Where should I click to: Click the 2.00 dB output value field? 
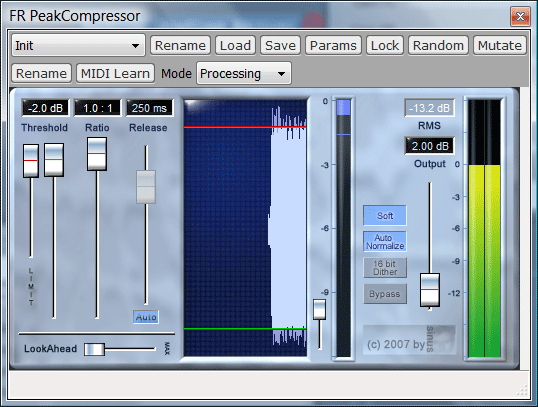(x=430, y=146)
